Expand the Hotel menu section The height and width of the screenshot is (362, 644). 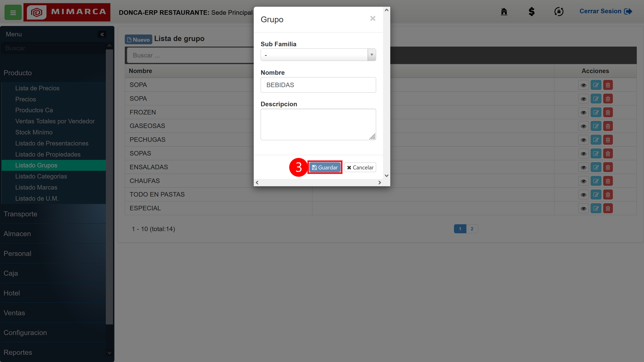(53, 293)
